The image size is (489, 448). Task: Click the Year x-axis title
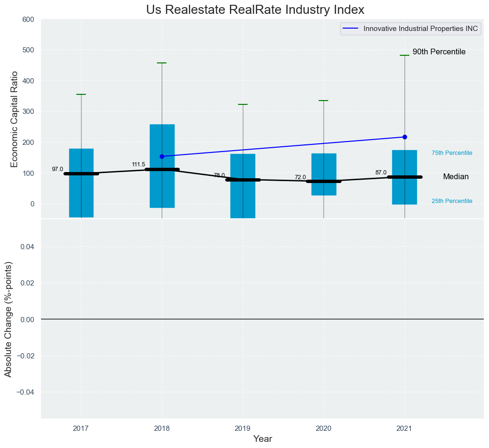[x=262, y=438]
